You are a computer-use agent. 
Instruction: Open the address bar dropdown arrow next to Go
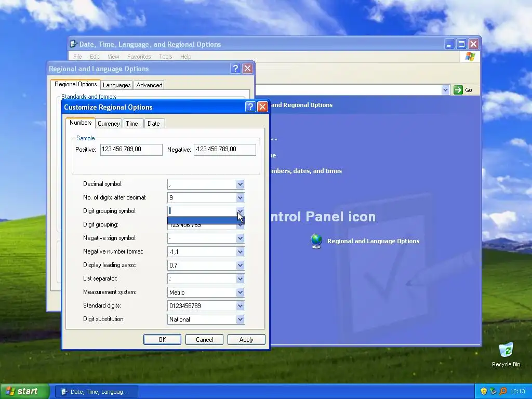click(445, 90)
